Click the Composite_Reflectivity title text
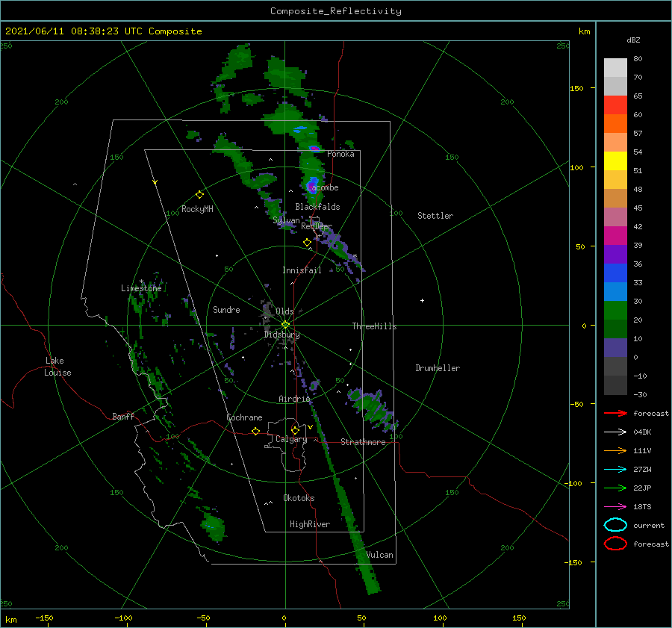The image size is (672, 628). click(336, 11)
